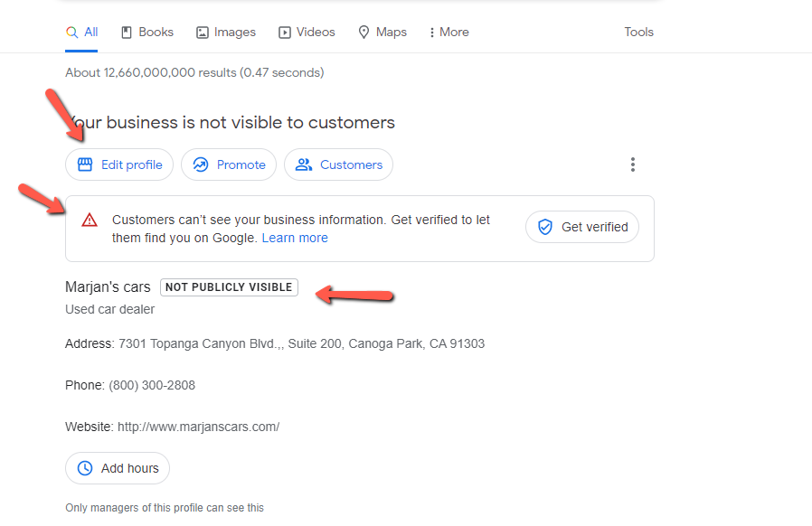Screen dimensions: 812x526
Task: Expand the More search categories menu
Action: [449, 33]
